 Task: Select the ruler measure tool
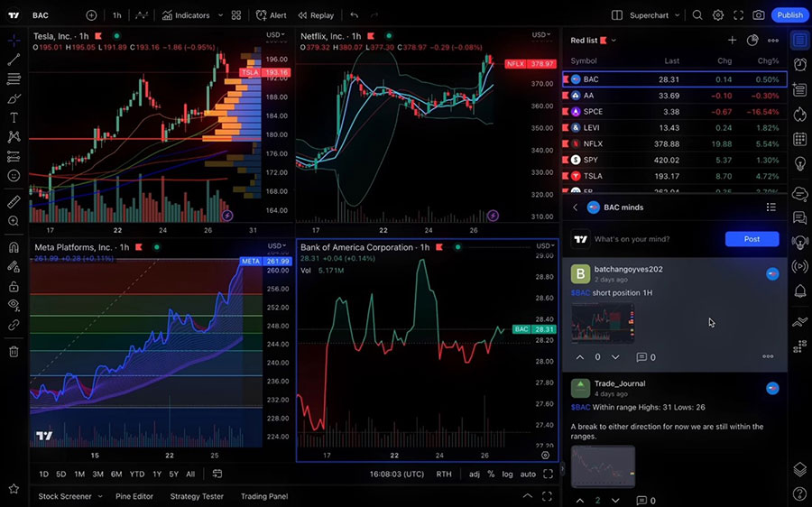click(14, 202)
